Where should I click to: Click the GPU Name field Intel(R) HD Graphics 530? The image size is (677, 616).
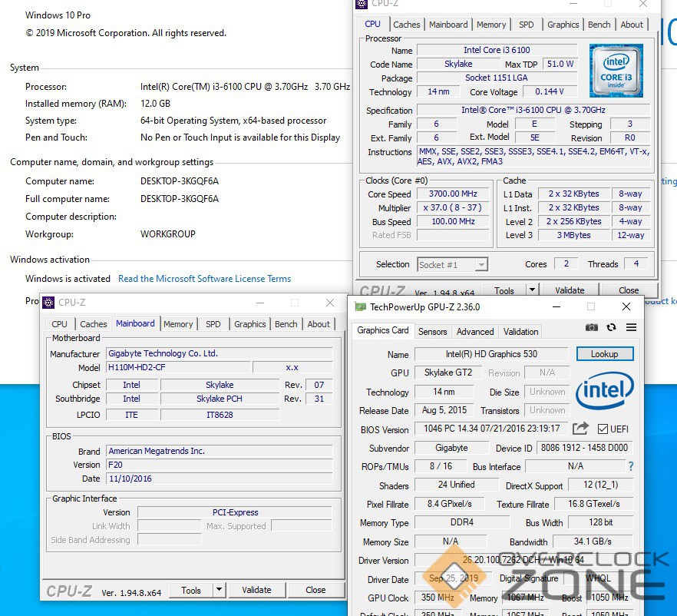click(x=491, y=354)
